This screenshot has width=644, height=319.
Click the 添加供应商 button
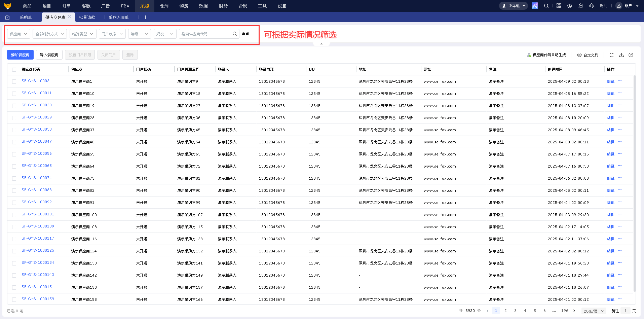coord(20,55)
